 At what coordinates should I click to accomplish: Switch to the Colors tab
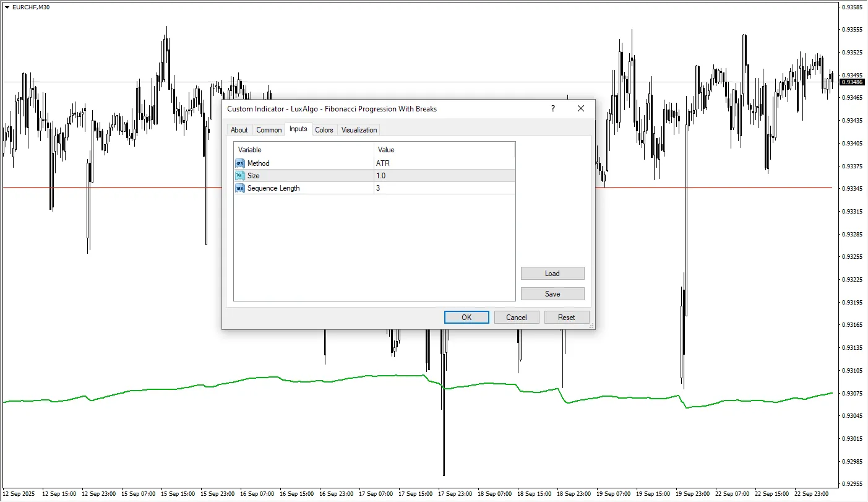(324, 130)
